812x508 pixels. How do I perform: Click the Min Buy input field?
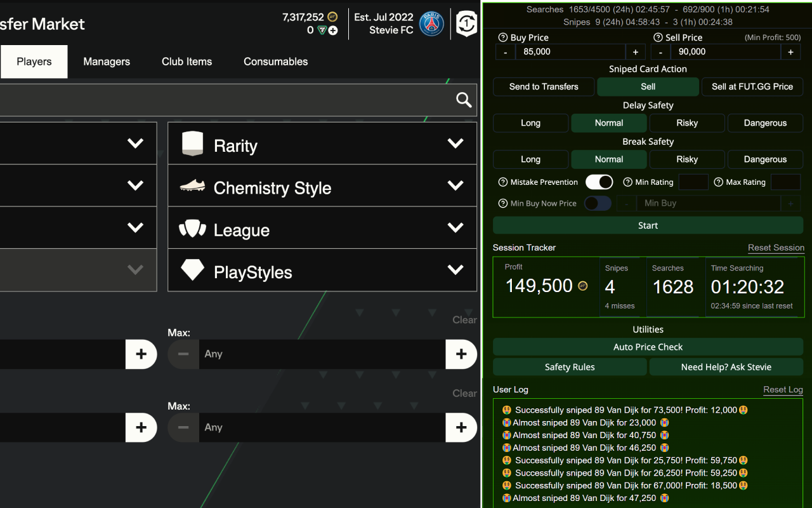(x=709, y=203)
